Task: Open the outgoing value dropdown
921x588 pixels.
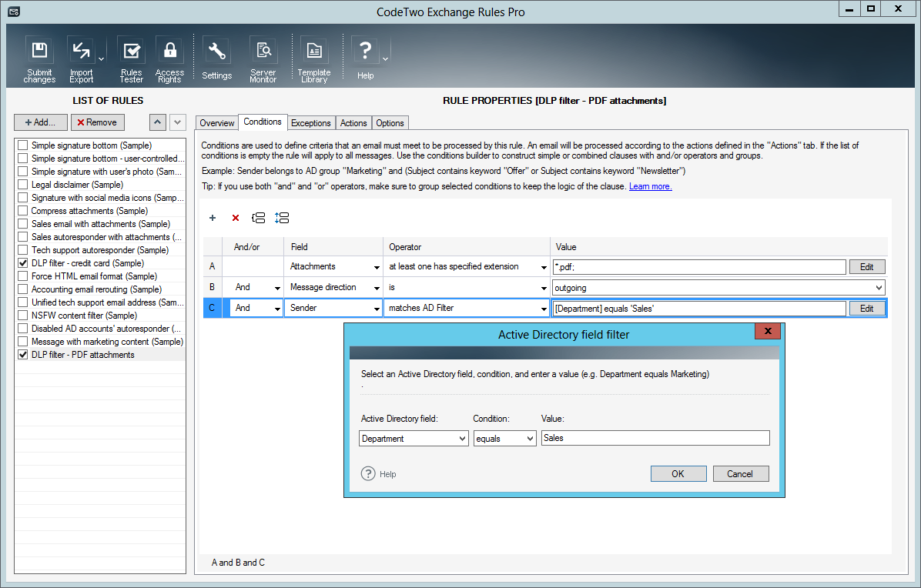Action: tap(879, 288)
